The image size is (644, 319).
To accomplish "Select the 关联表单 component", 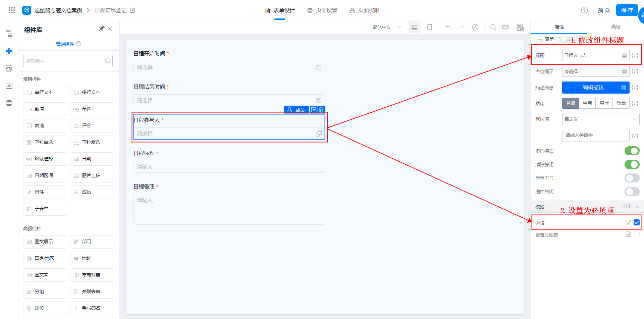I will pos(92,291).
